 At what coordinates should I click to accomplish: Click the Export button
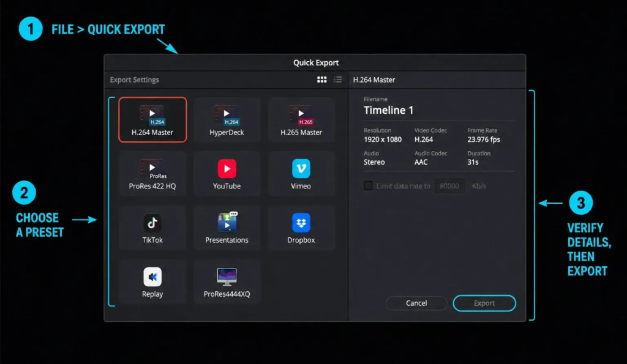point(484,303)
